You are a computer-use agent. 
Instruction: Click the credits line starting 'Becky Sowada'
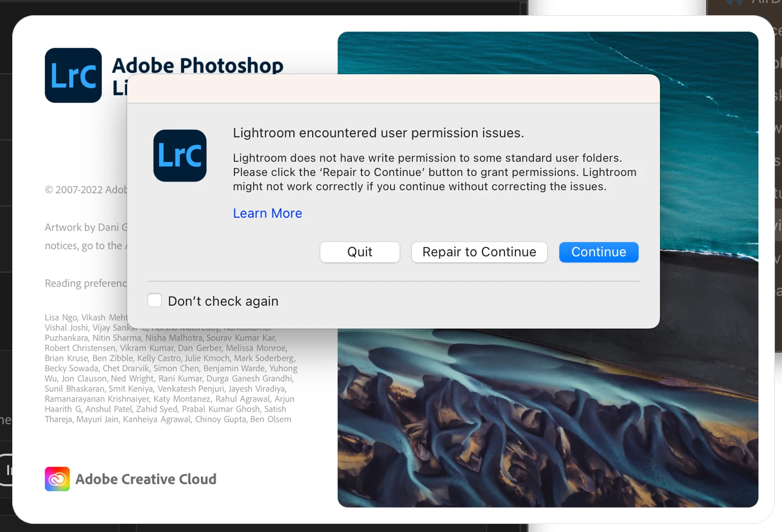point(171,368)
